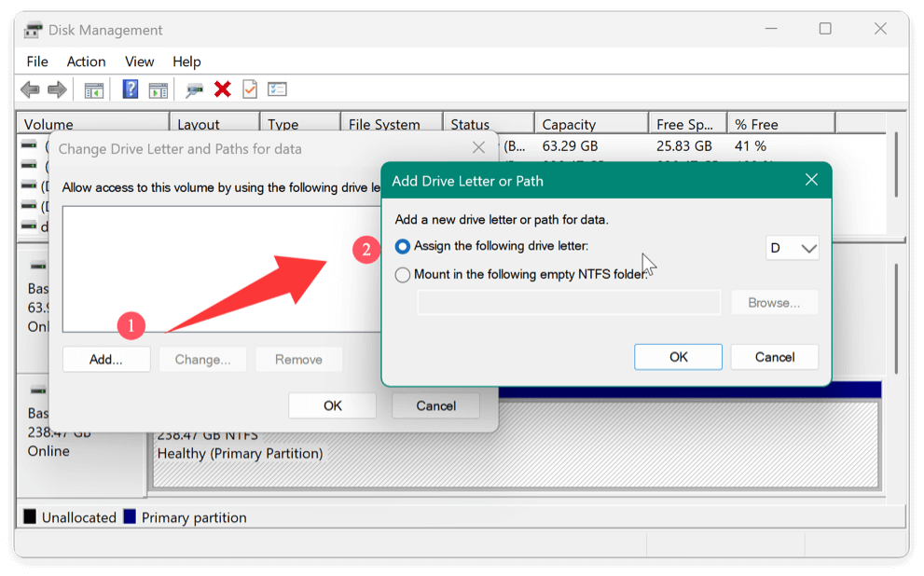This screenshot has height=576, width=924.
Task: Click Cancel in the Add Drive Letter dialog
Action: 774,356
